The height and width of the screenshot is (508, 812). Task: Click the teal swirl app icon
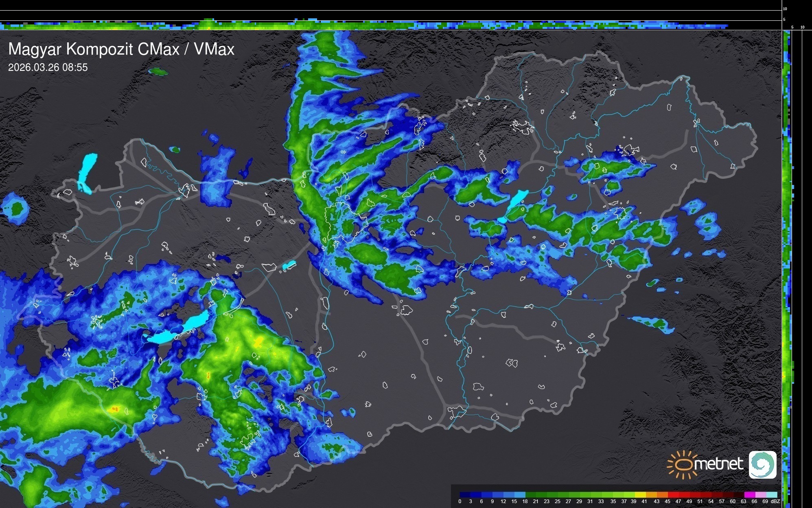[762, 464]
